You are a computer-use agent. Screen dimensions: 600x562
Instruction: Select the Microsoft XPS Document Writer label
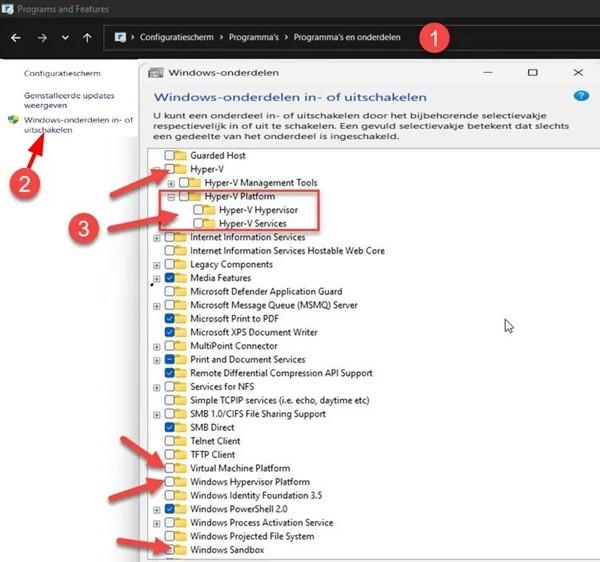(x=254, y=332)
